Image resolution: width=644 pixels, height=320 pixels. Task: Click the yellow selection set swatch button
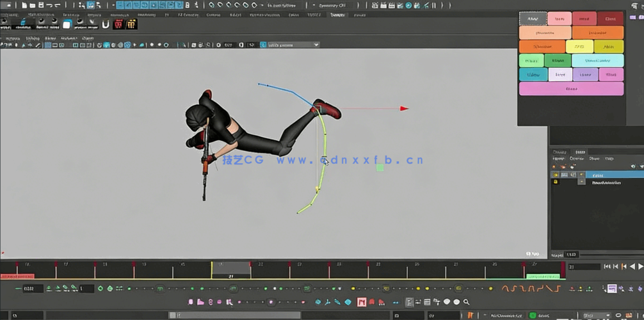coord(579,47)
